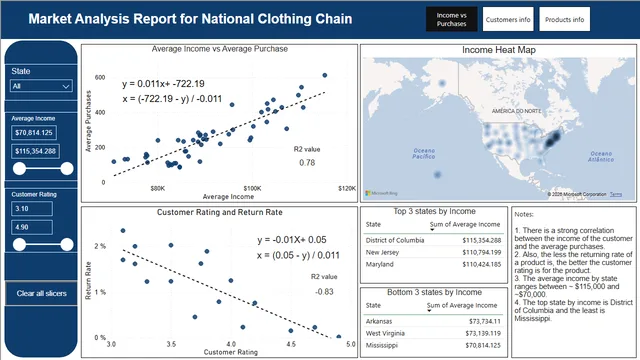Grab the right Customer Rating slider handle
Image resolution: width=640 pixels, height=360 pixels.
pos(67,244)
